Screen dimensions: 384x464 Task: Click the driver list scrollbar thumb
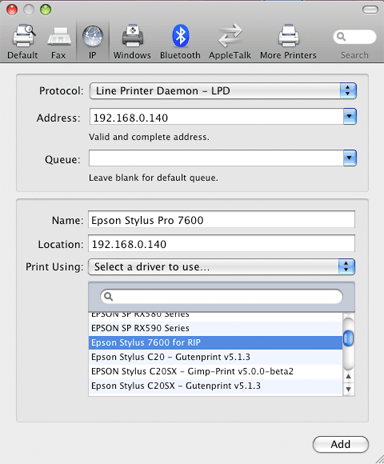(348, 338)
